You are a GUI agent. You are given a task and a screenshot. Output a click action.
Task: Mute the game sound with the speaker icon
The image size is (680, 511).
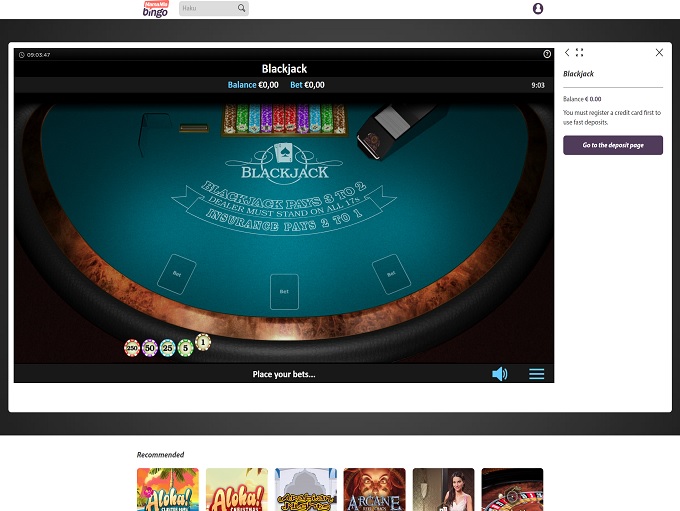500,374
